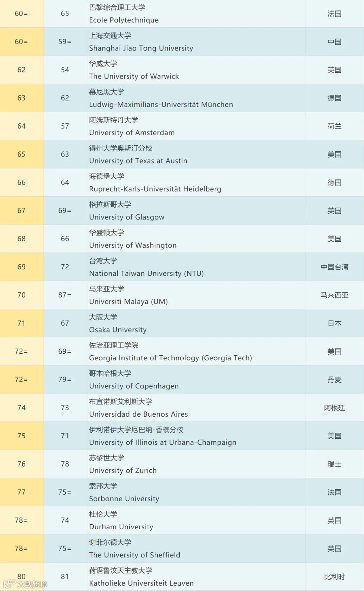Select country cell 日本 in Osaka row
Screen dimensions: 364x591
click(x=334, y=323)
